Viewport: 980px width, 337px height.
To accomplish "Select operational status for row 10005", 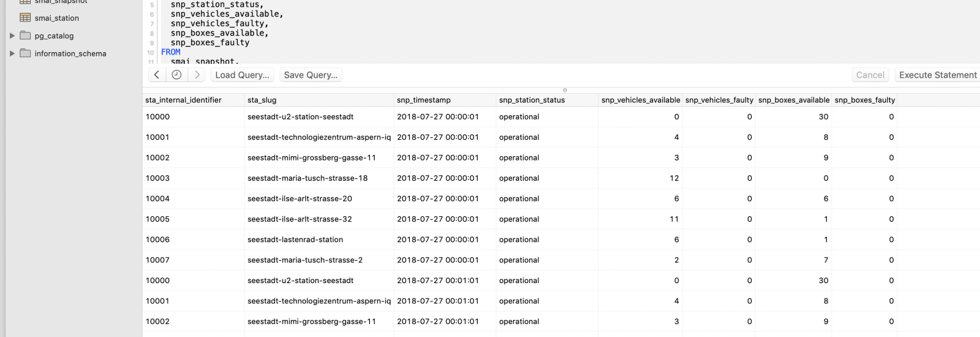I will coord(519,219).
